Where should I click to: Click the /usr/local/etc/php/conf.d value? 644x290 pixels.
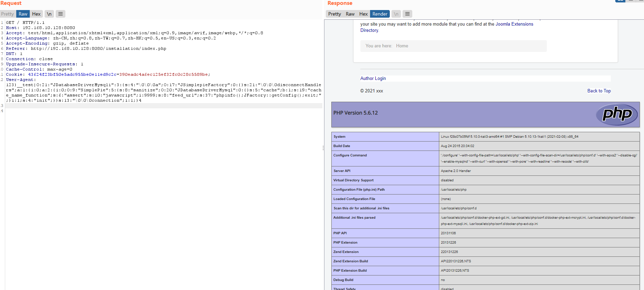pos(459,208)
